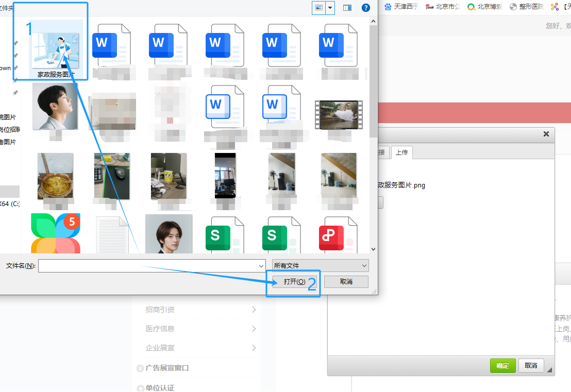This screenshot has width=571, height=392.
Task: Expand the file name history dropdown arrow
Action: 261,266
